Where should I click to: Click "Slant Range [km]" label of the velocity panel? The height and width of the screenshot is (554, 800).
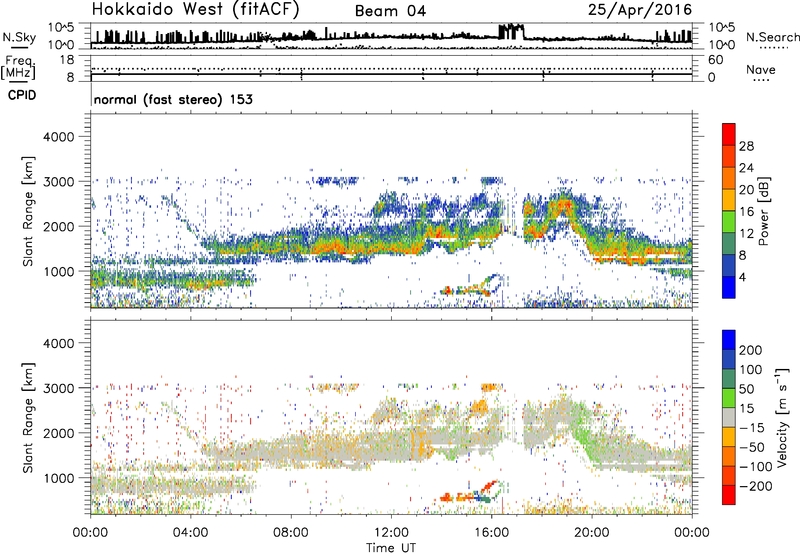[28, 417]
